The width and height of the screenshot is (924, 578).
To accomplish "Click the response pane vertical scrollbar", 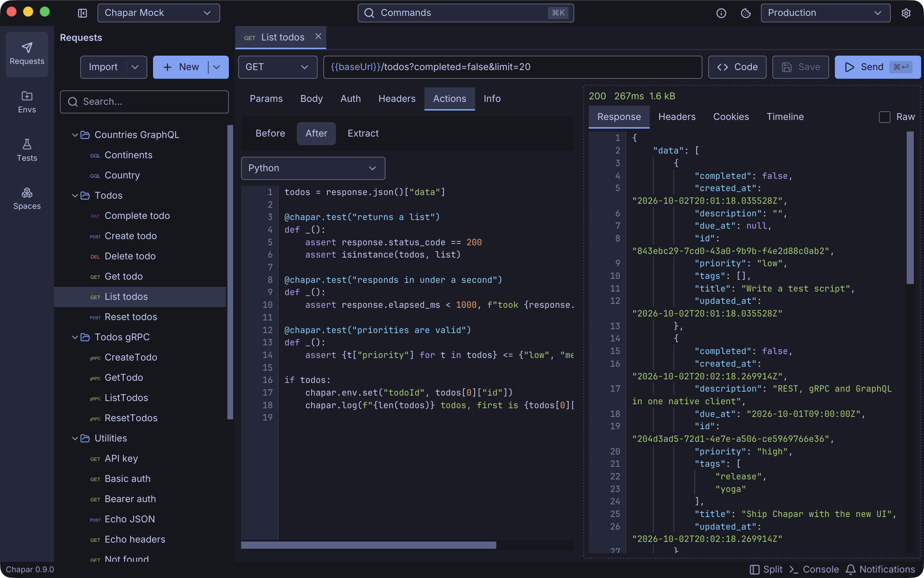I will (x=910, y=208).
